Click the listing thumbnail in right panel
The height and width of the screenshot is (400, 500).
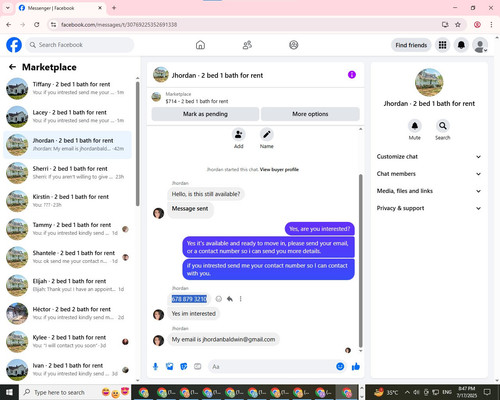[x=429, y=82]
